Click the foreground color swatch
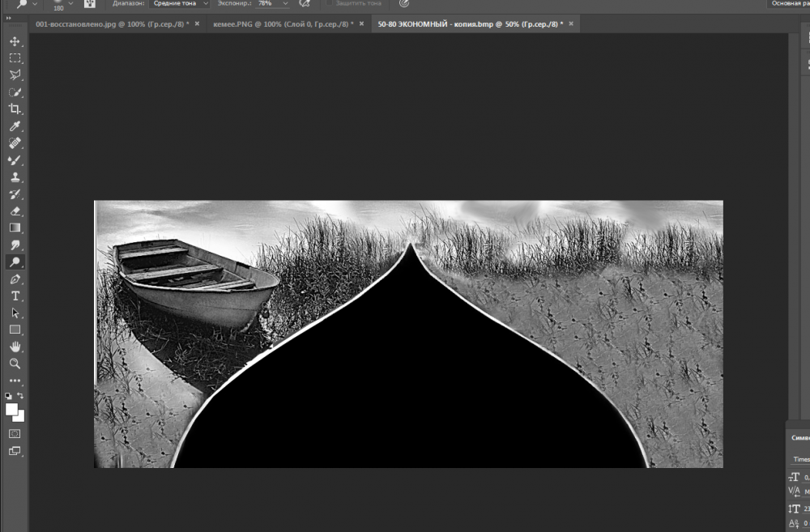 click(x=12, y=409)
